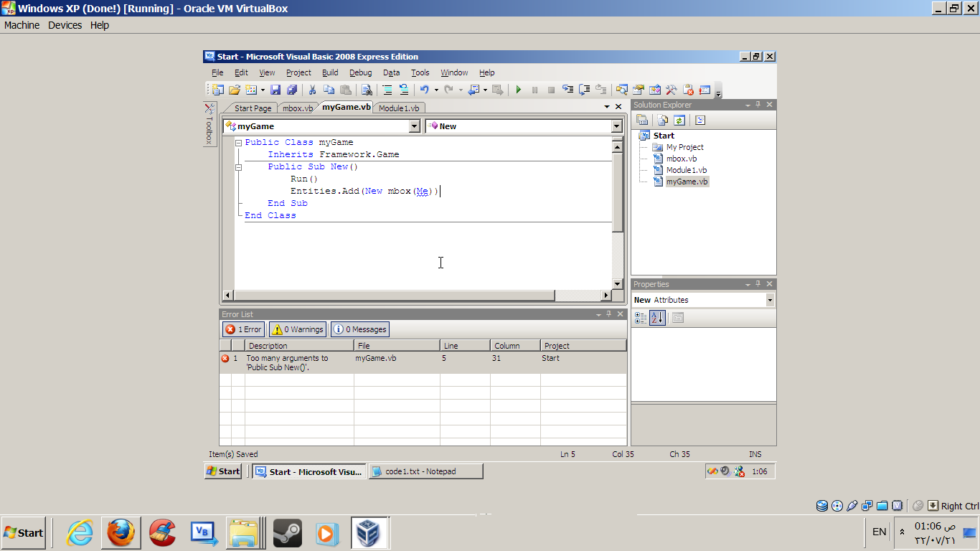Click the Stop Debugging square icon
Viewport: 980px width, 551px height.
coord(551,90)
